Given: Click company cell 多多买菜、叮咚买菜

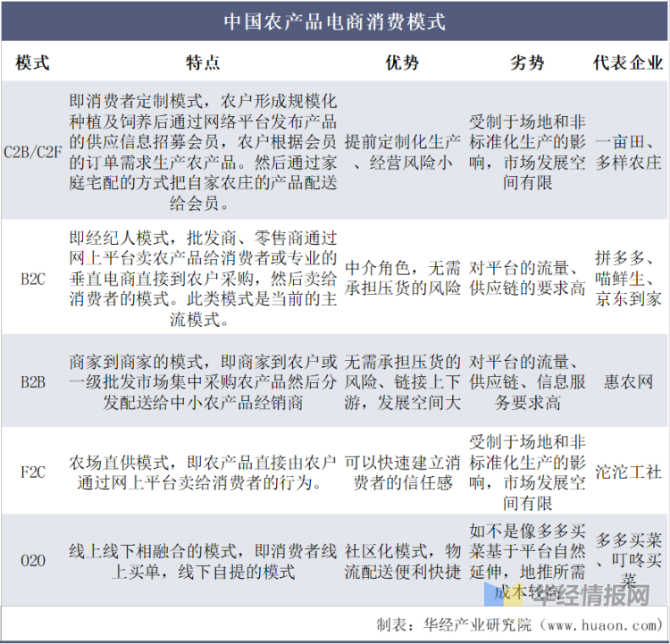Looking at the screenshot, I should (628, 560).
